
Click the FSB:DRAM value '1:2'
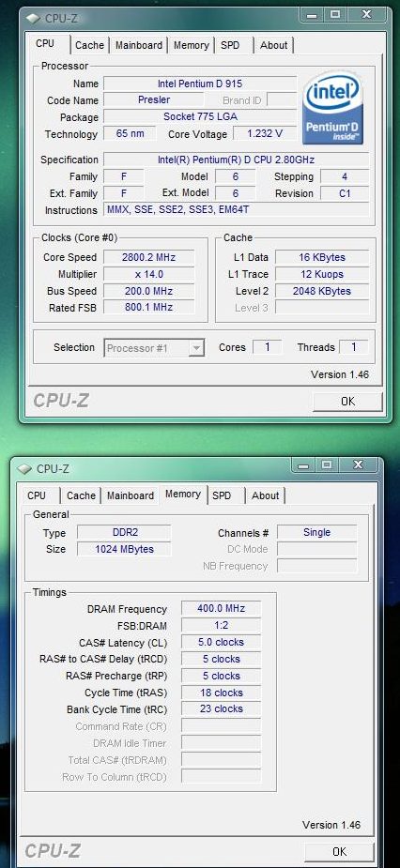point(221,626)
